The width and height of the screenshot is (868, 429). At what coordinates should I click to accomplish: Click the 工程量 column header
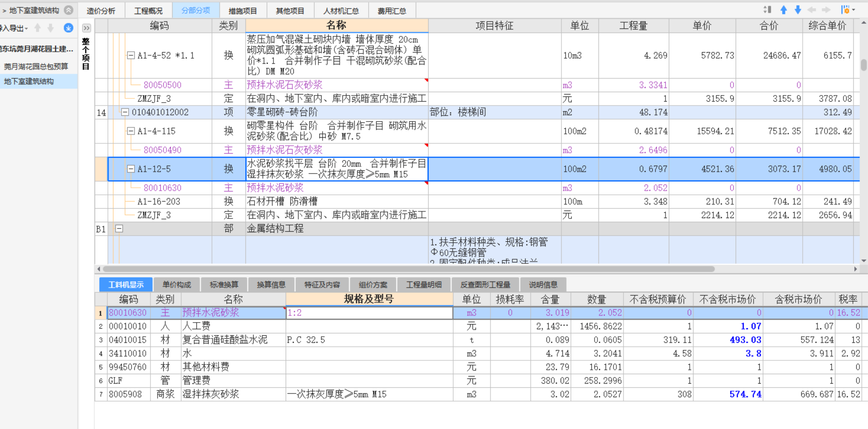pos(633,26)
